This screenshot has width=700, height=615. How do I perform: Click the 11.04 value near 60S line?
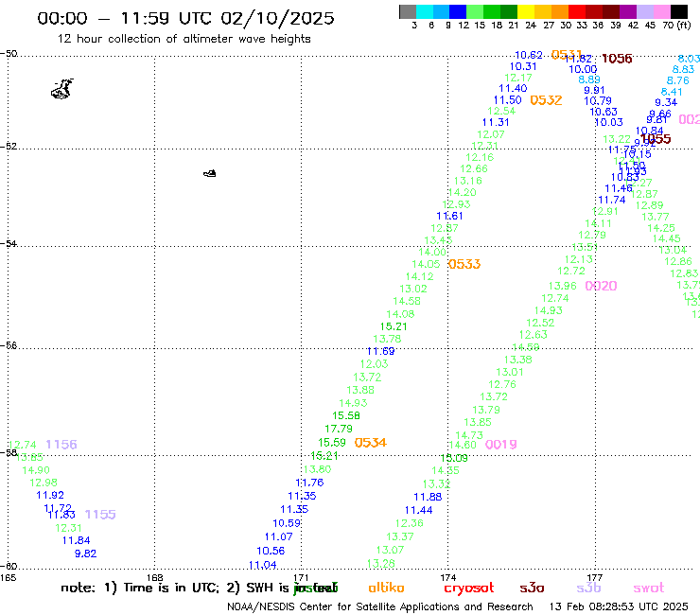tap(263, 565)
